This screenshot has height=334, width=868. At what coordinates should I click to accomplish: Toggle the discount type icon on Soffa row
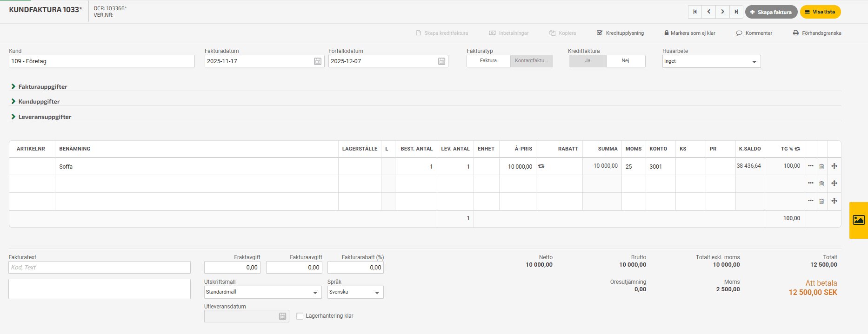tap(541, 166)
